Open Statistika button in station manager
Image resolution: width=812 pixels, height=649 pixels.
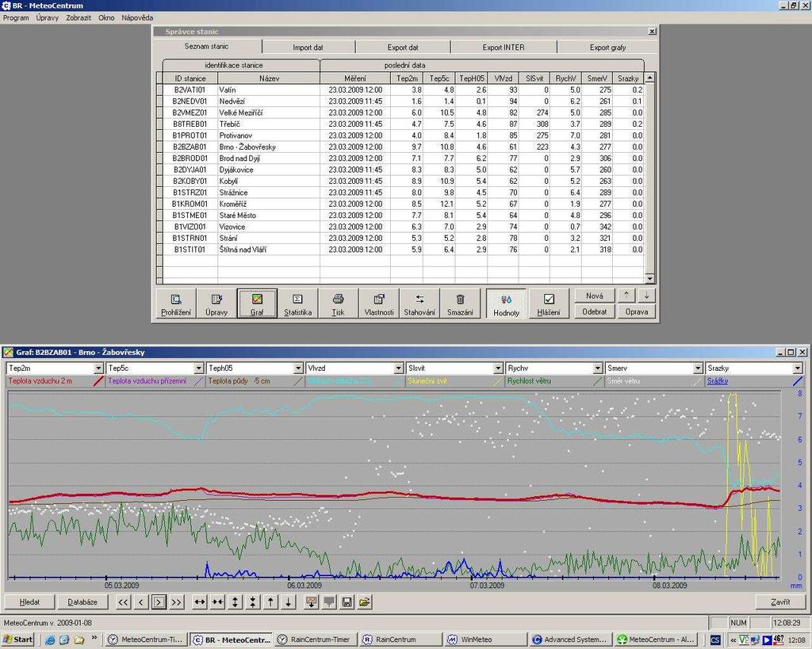coord(298,304)
